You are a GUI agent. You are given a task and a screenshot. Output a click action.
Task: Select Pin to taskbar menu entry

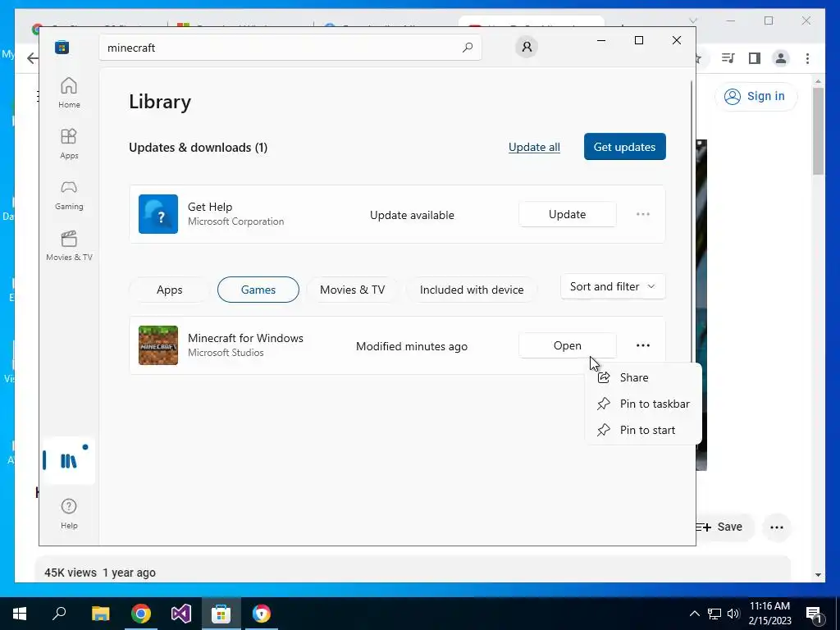[x=643, y=404]
